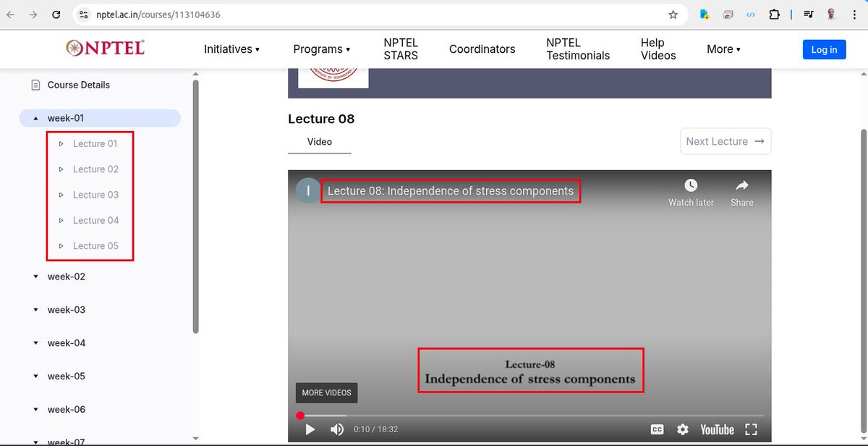Open Chrome three-dot menu
868x446 pixels.
point(854,14)
